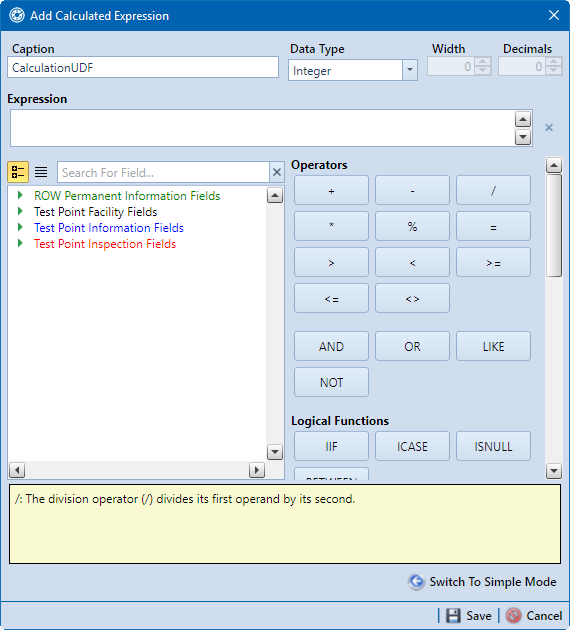Insert the plus operator
Viewport: 570px width, 630px height.
click(x=331, y=190)
